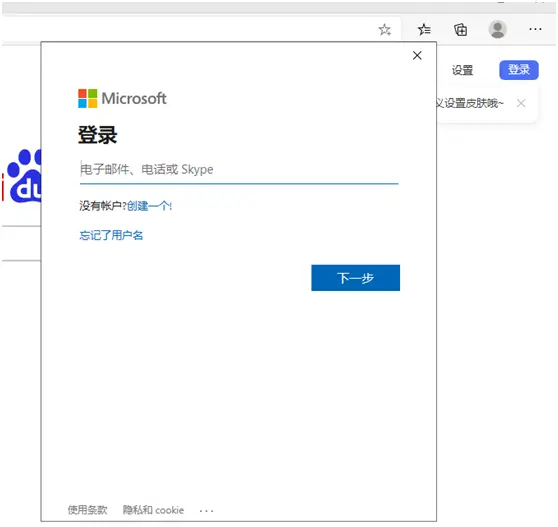558x527 pixels.
Task: Open the Edge settings and more menu
Action: 535,29
